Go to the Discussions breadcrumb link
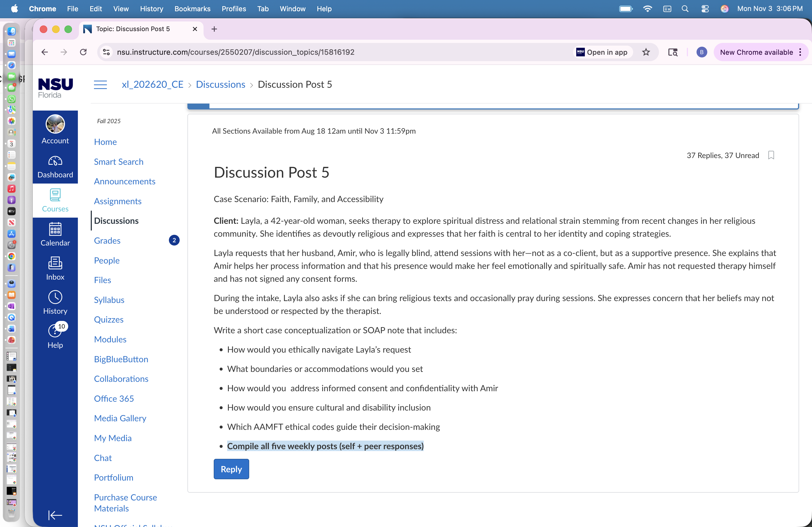Image resolution: width=812 pixels, height=527 pixels. pyautogui.click(x=220, y=84)
